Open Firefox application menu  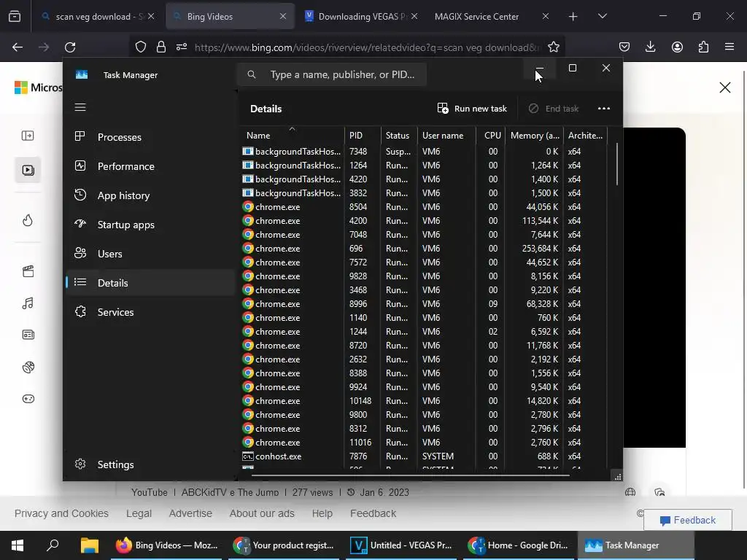(729, 47)
